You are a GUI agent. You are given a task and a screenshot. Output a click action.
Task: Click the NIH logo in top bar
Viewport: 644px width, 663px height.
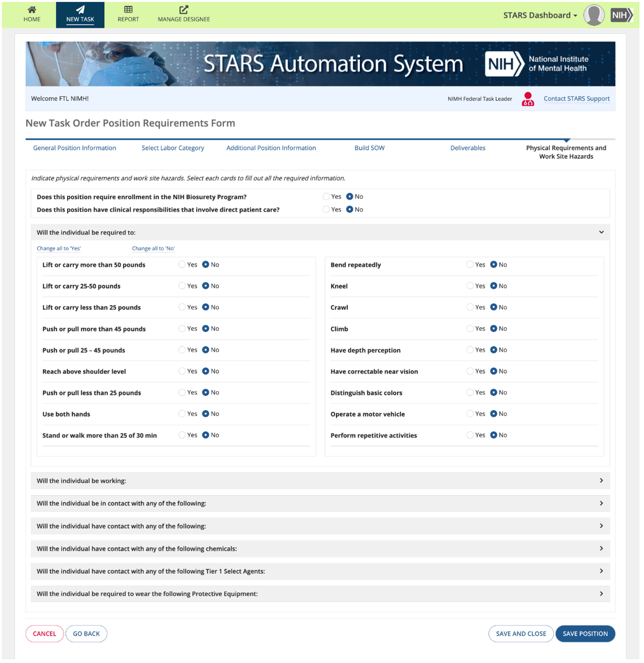(622, 15)
